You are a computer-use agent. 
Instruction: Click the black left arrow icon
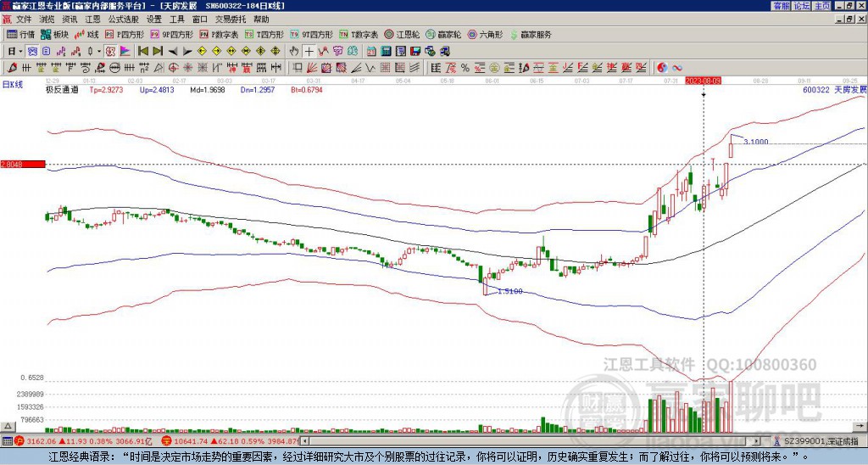173,52
